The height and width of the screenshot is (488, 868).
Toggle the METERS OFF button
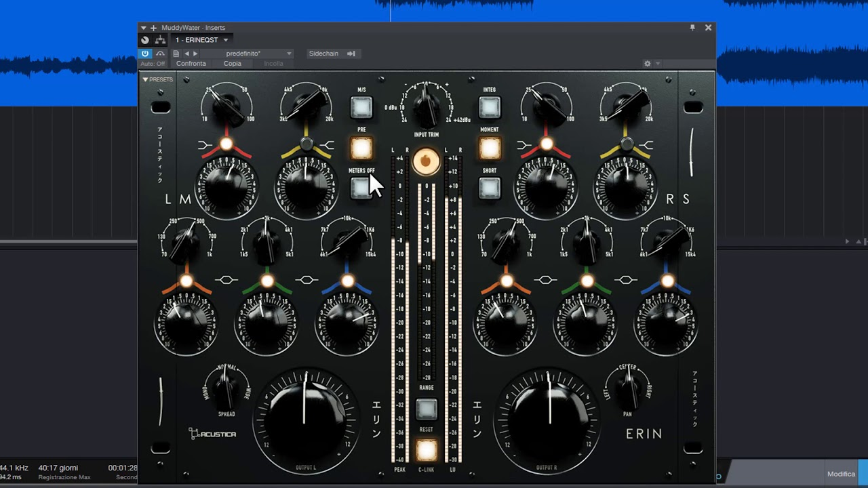tap(361, 188)
